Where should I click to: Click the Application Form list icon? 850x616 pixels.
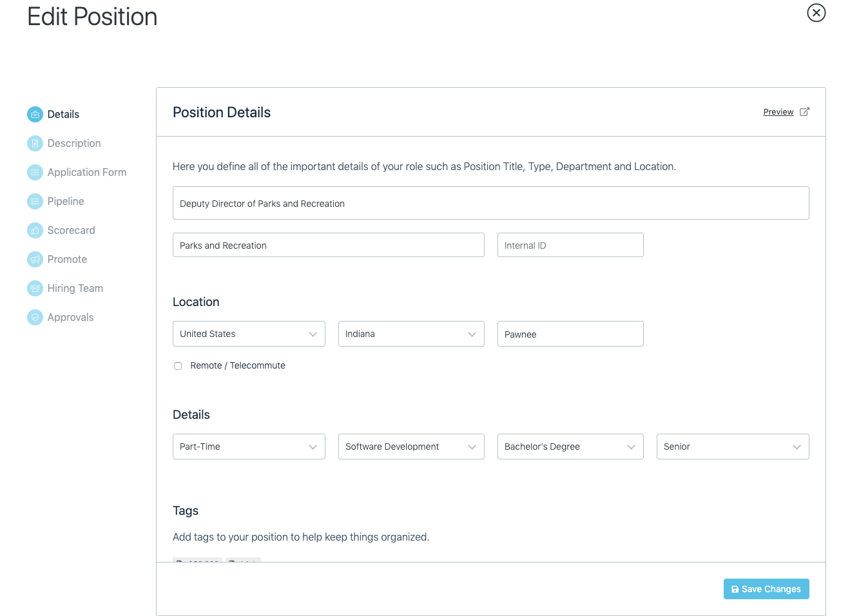[35, 173]
